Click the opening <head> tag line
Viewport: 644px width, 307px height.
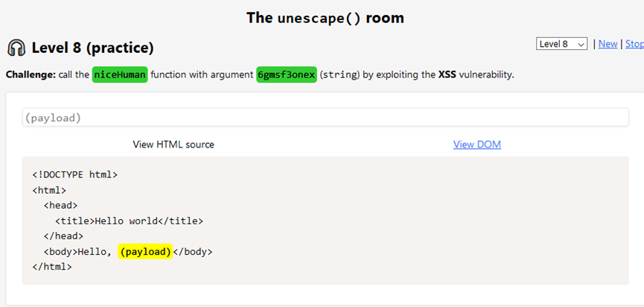click(60, 205)
